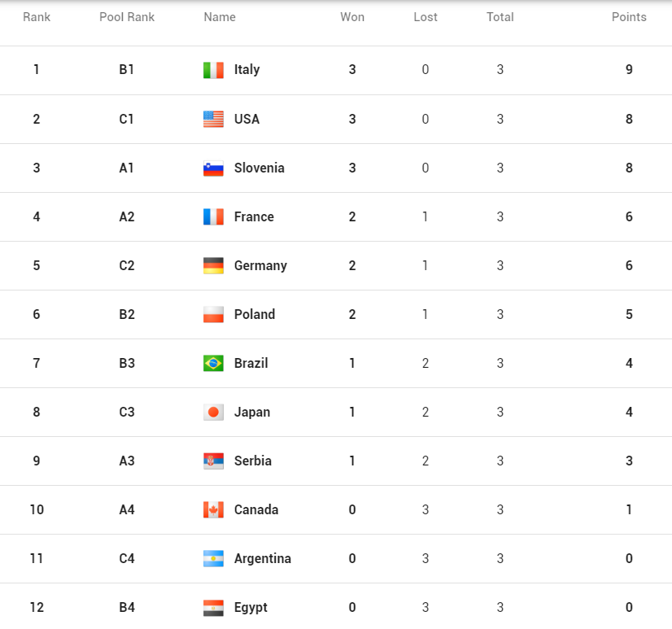672x629 pixels.
Task: Click the Italy flag icon
Action: point(213,70)
